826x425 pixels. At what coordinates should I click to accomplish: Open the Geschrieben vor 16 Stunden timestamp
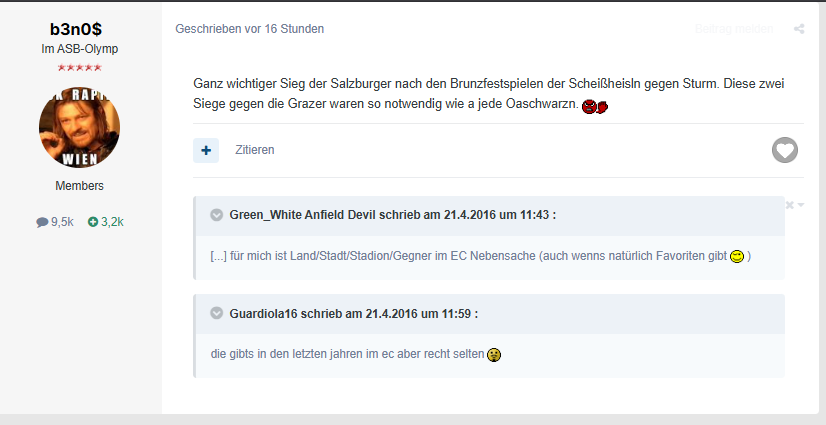click(250, 29)
